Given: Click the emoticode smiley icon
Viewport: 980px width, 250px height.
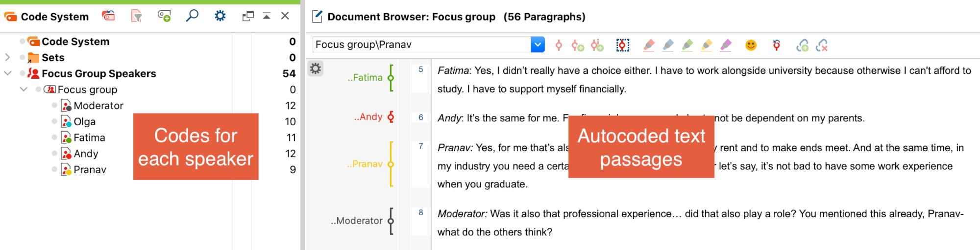Looking at the screenshot, I should click(x=751, y=45).
